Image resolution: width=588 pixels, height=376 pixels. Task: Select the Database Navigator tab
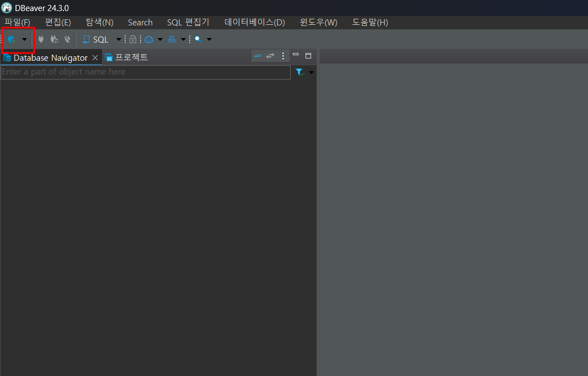click(x=50, y=58)
